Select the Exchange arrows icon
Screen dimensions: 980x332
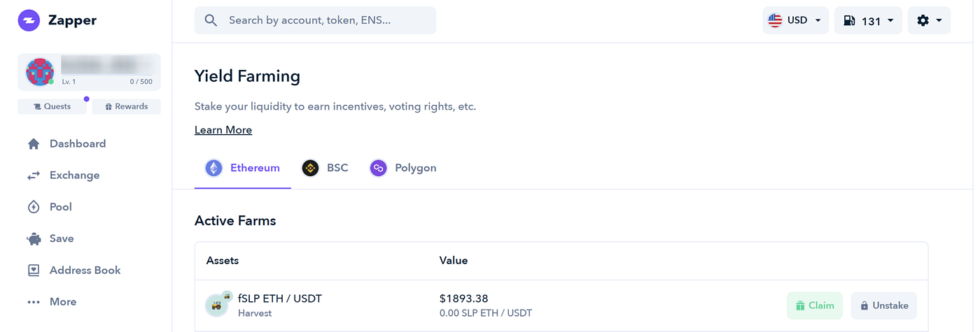[x=34, y=175]
